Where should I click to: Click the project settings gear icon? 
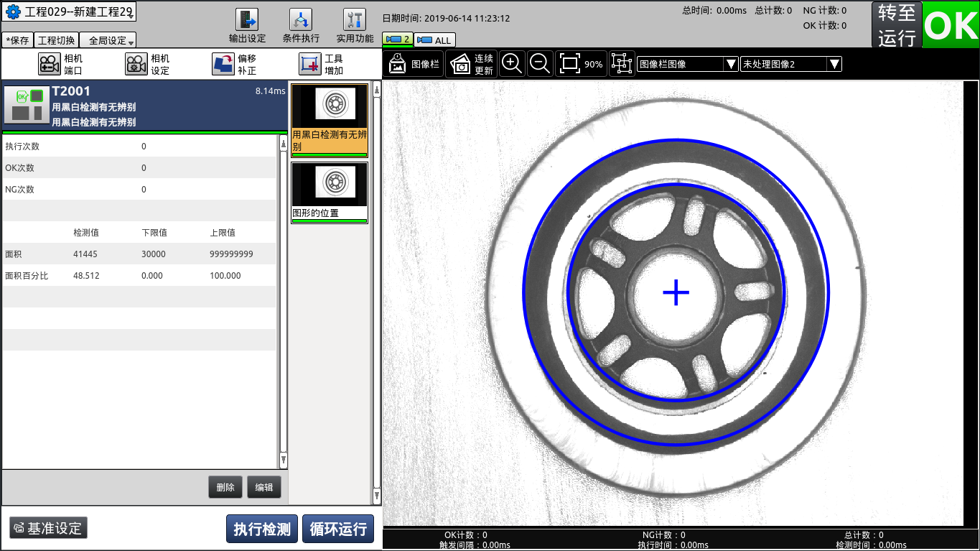pos(13,12)
